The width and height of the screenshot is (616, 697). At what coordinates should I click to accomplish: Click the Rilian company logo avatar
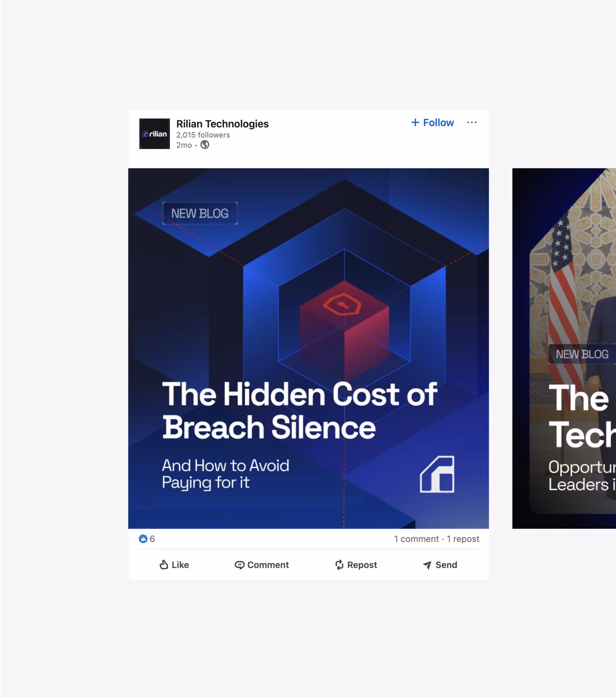tap(155, 134)
